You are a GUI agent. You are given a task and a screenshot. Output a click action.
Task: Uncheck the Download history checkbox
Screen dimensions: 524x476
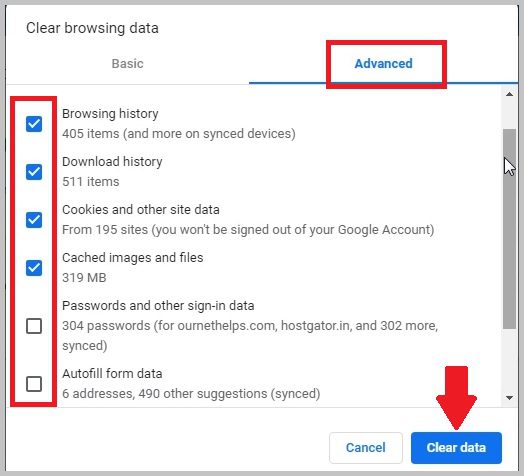(x=34, y=172)
